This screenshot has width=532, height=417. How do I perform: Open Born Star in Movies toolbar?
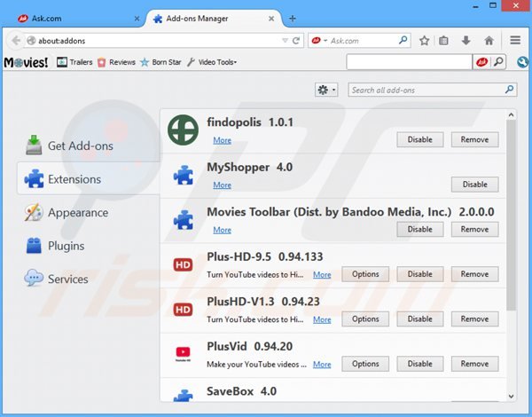pos(160,62)
